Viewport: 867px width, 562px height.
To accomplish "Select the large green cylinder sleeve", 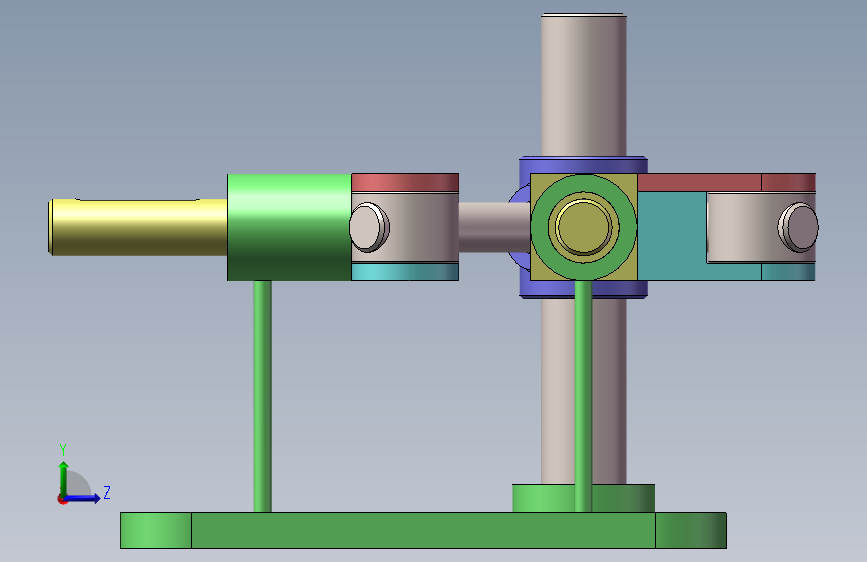I will [x=289, y=227].
